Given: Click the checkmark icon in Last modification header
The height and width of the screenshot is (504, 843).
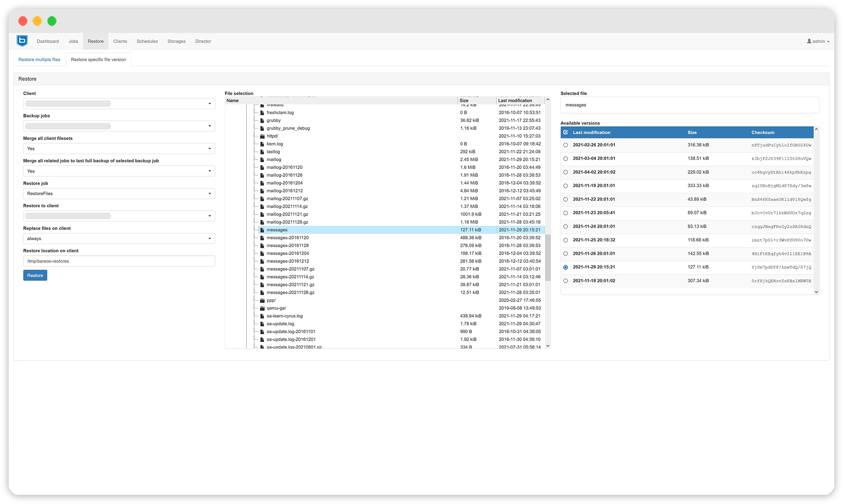Looking at the screenshot, I should point(566,132).
